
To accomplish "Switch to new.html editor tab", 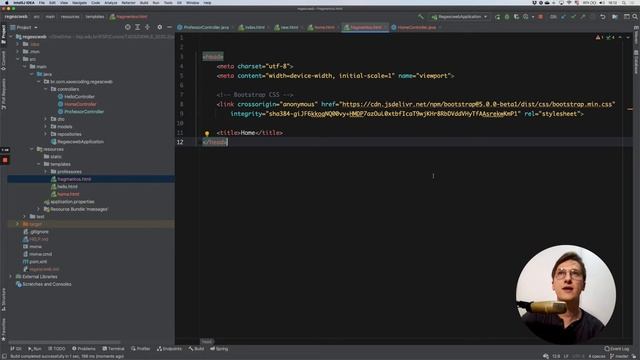I will coord(289,27).
